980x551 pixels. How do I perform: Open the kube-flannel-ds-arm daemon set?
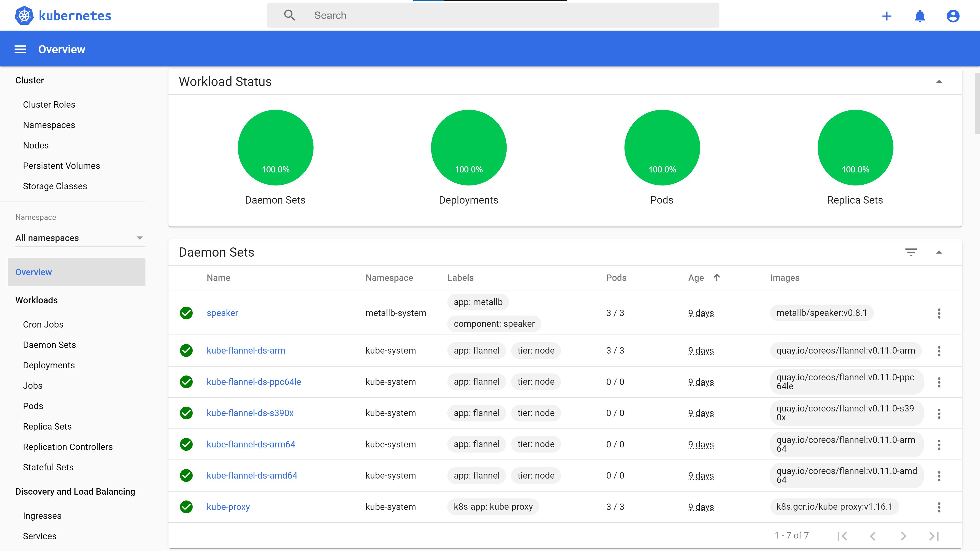coord(246,350)
